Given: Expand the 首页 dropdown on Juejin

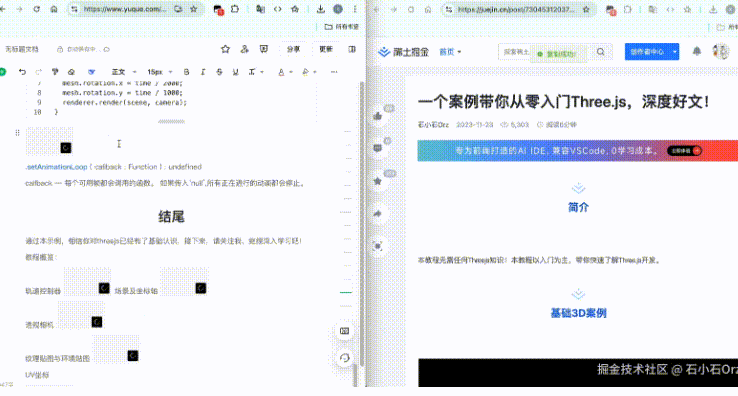Looking at the screenshot, I should pos(450,52).
